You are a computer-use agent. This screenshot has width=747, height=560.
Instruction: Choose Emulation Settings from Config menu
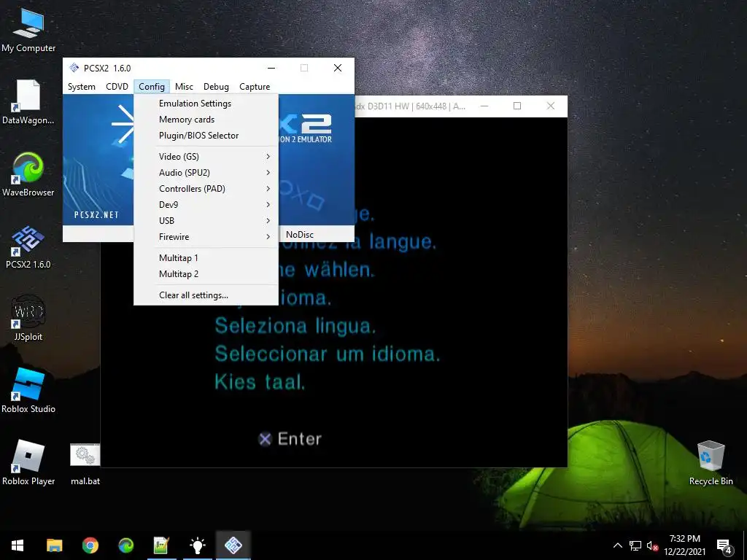coord(206,104)
